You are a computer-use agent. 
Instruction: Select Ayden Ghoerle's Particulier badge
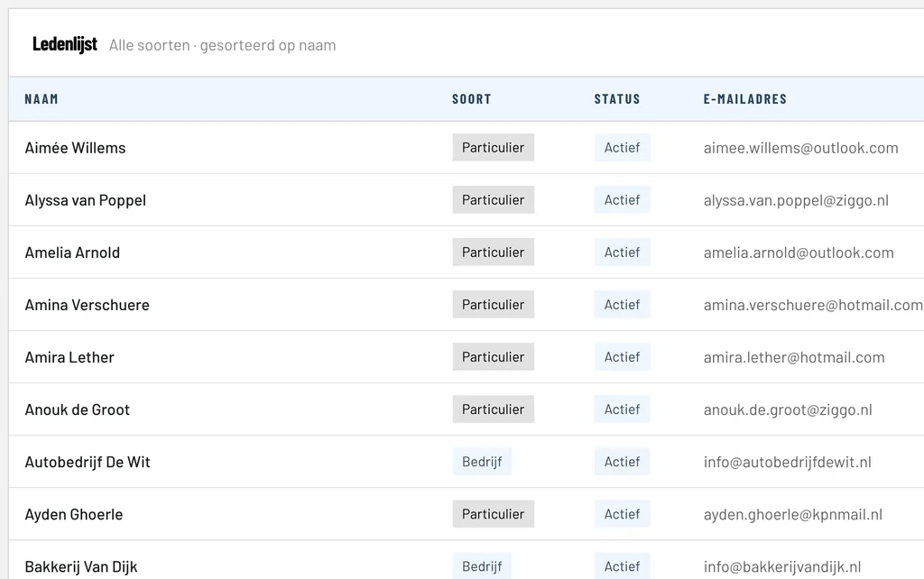[494, 514]
